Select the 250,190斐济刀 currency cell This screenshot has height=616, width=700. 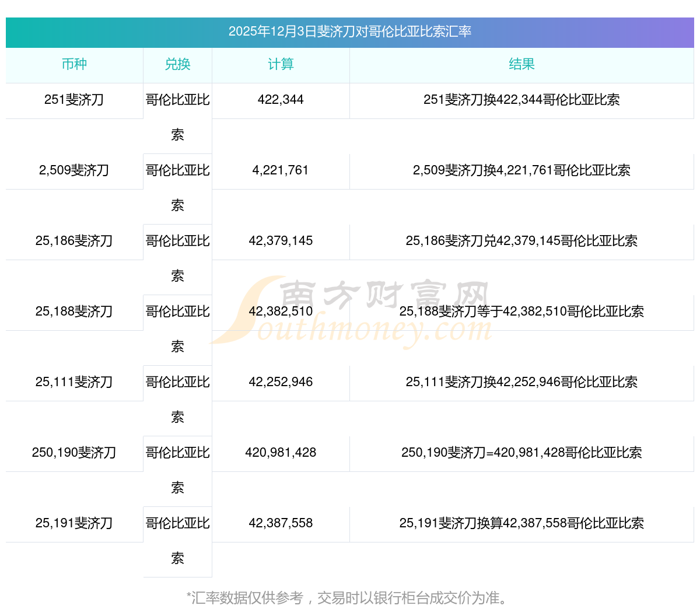[74, 453]
